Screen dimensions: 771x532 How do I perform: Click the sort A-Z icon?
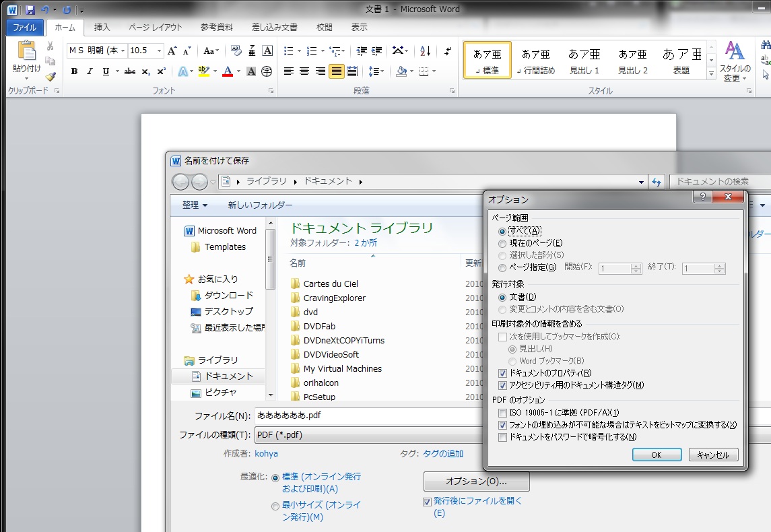[425, 51]
